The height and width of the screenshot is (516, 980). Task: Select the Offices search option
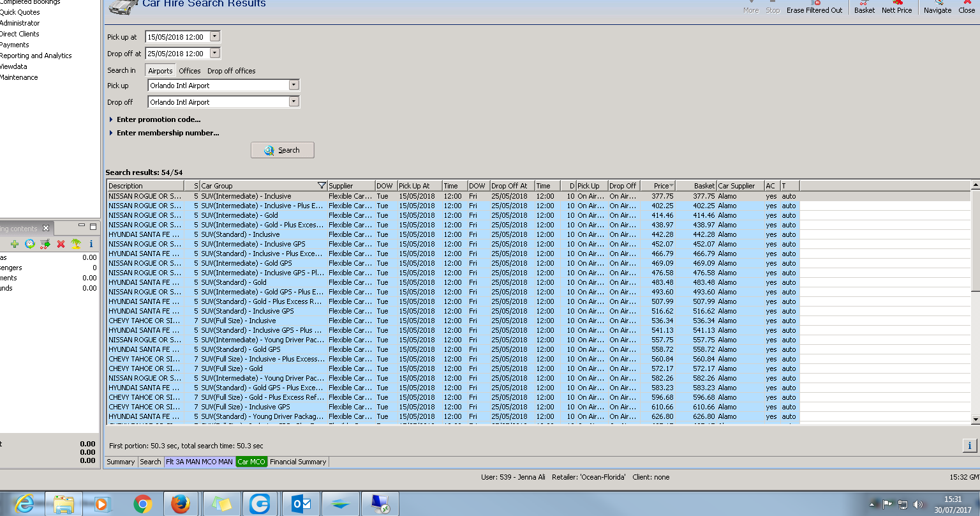(x=189, y=71)
